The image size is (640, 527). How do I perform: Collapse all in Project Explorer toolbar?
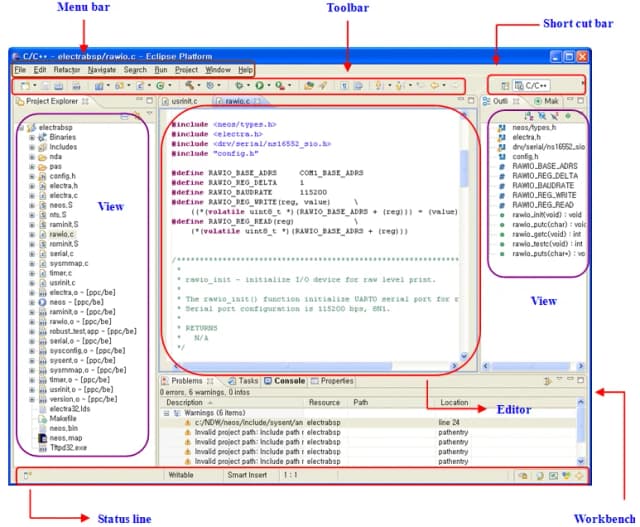tap(124, 117)
